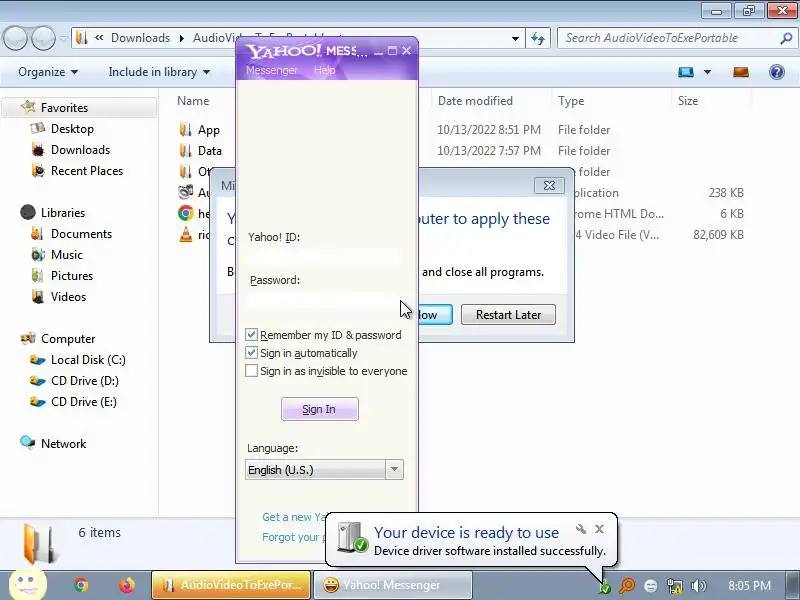Tick Remember my ID & password checkbox
800x600 pixels.
tap(251, 335)
